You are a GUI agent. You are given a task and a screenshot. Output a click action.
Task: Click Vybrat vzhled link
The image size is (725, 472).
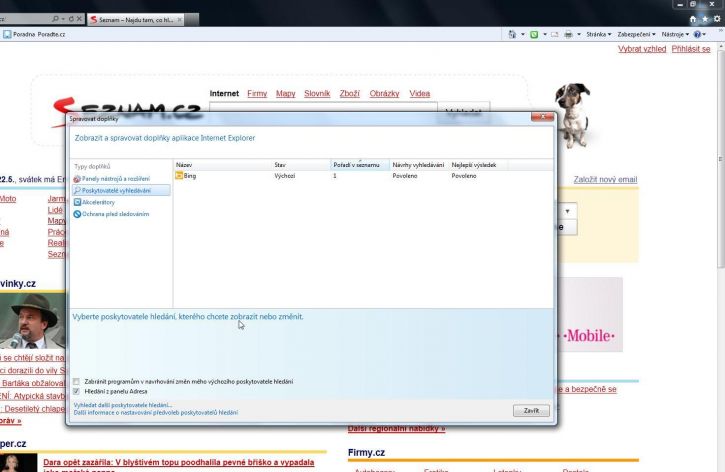pos(642,49)
